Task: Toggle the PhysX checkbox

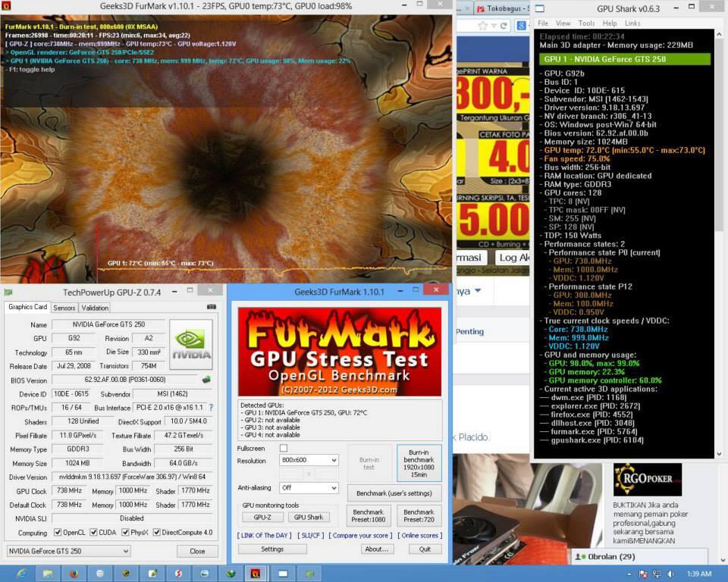Action: click(x=124, y=532)
